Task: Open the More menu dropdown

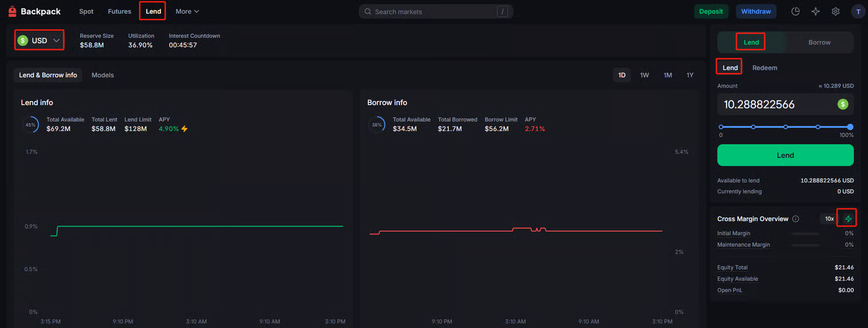Action: [187, 11]
